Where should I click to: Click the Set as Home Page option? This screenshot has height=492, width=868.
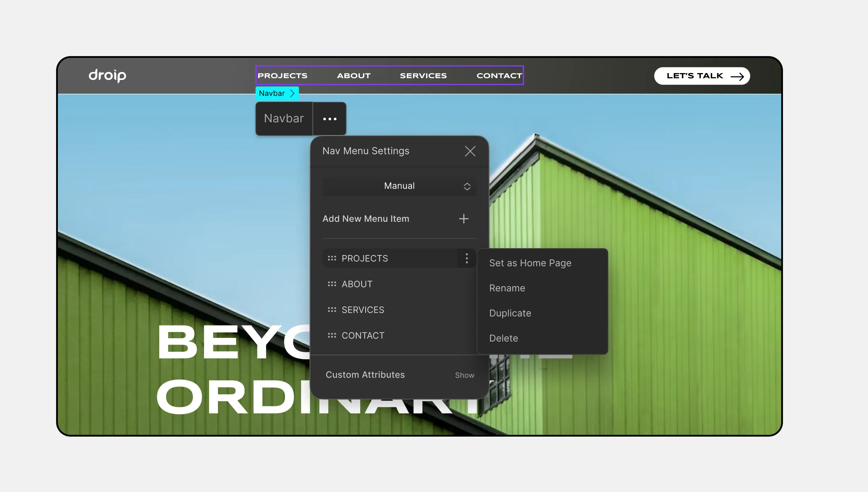coord(530,262)
